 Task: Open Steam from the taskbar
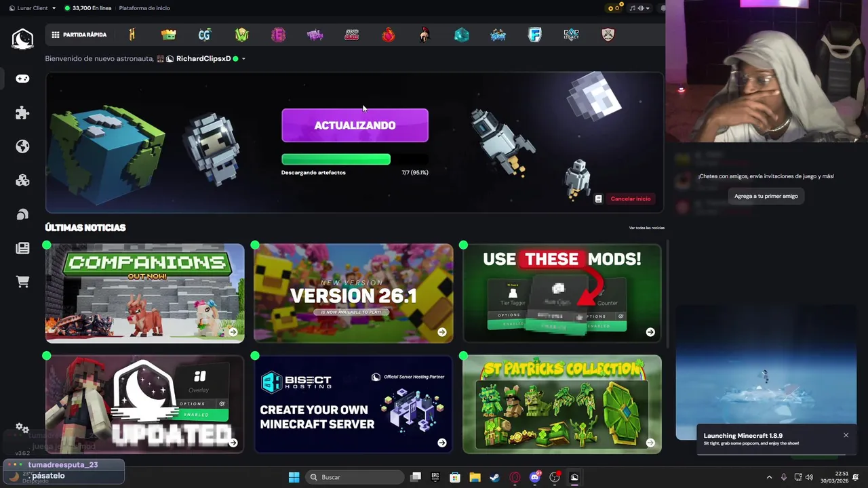494,477
